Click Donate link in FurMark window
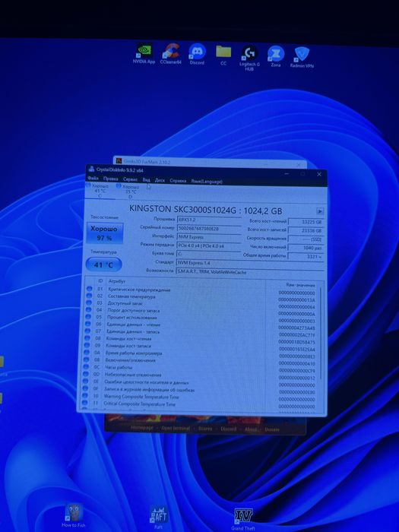 pyautogui.click(x=272, y=429)
